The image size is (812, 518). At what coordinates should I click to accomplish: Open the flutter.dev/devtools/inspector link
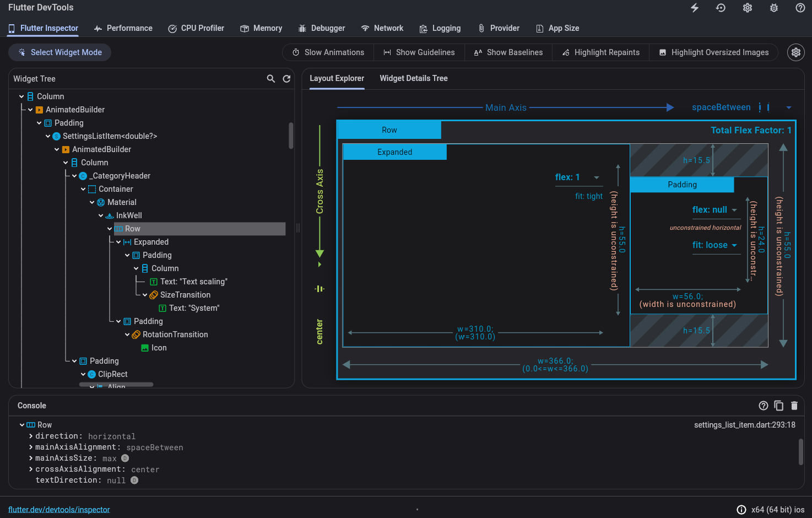click(x=59, y=509)
